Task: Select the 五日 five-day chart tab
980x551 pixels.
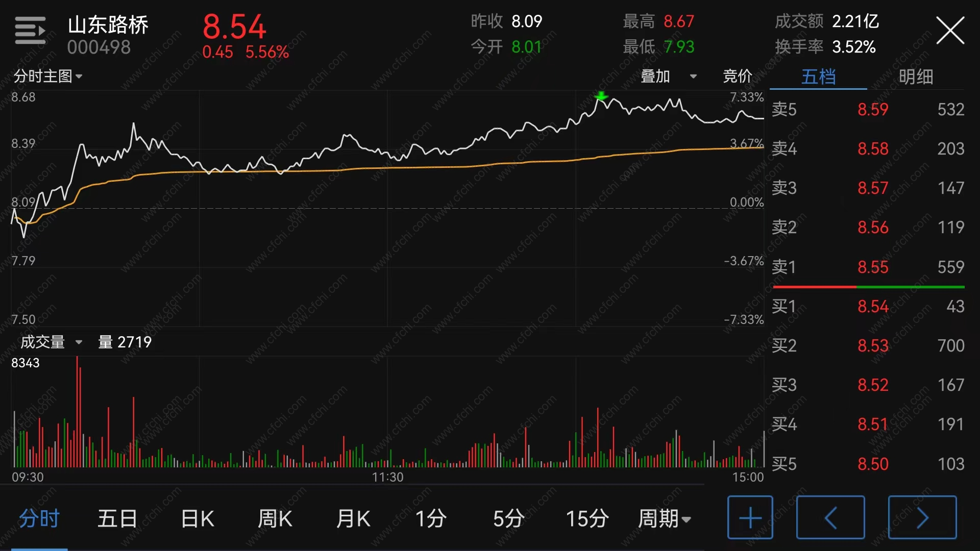Action: [x=117, y=519]
